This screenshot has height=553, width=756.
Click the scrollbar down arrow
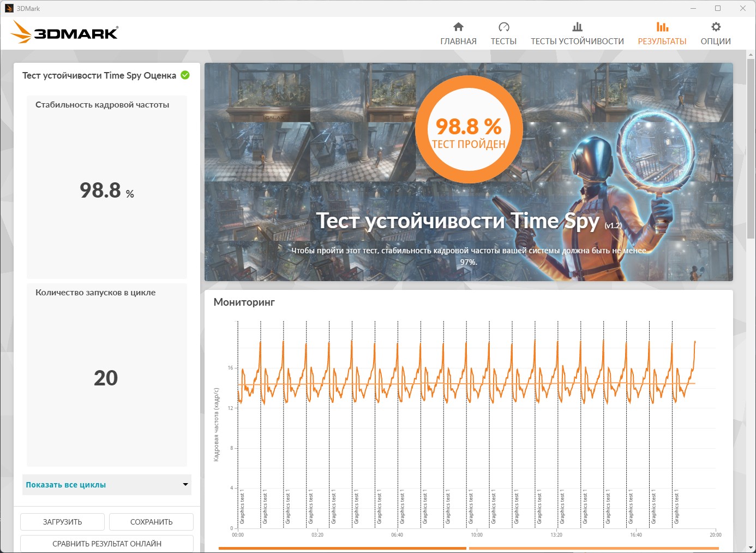click(751, 548)
